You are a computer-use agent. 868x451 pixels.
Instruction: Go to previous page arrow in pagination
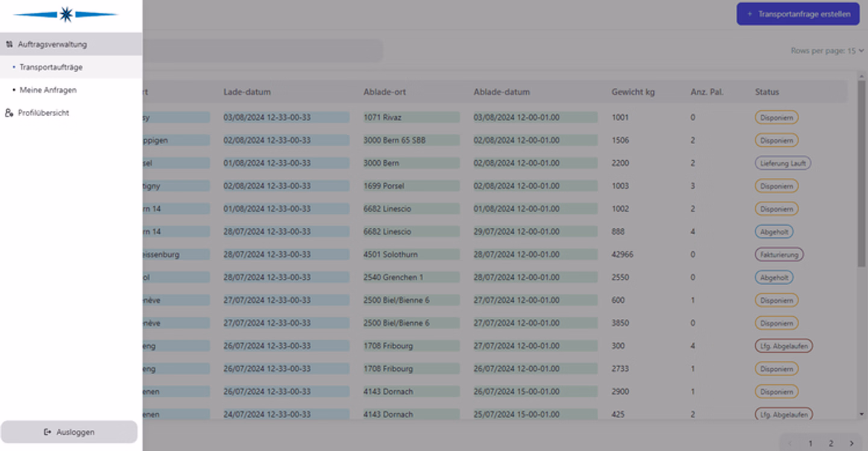(x=790, y=443)
